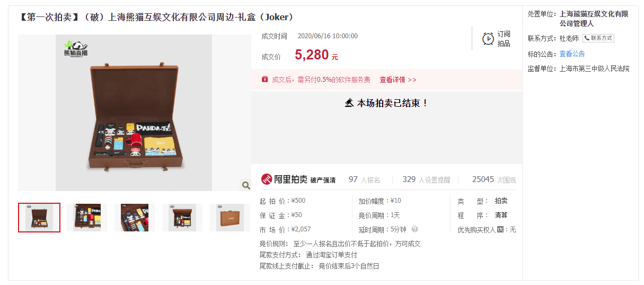The image size is (644, 285).
Task: View the fourth open-box thumbnail
Action: [x=182, y=218]
